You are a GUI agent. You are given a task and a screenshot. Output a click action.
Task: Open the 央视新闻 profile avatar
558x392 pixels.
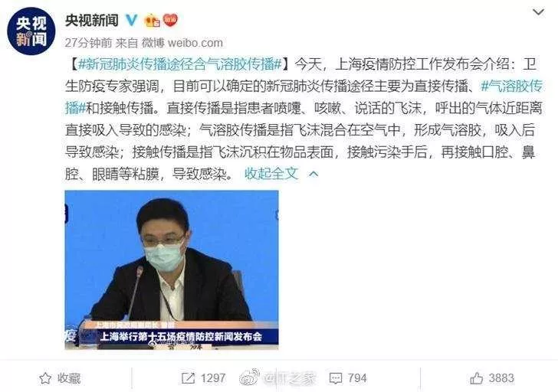pyautogui.click(x=31, y=31)
